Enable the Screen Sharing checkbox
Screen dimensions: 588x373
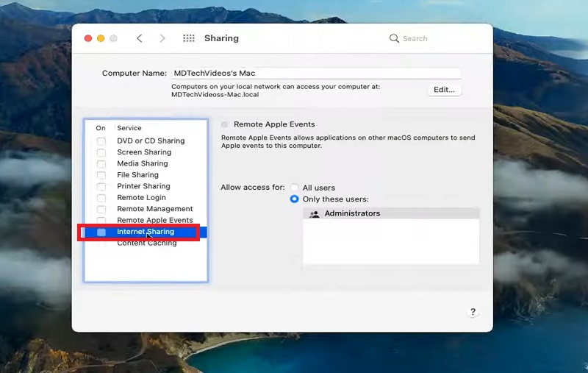click(101, 152)
